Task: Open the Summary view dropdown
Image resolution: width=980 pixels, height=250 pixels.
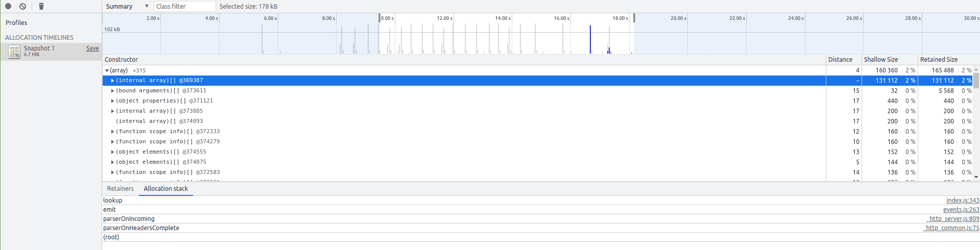Action: [127, 6]
